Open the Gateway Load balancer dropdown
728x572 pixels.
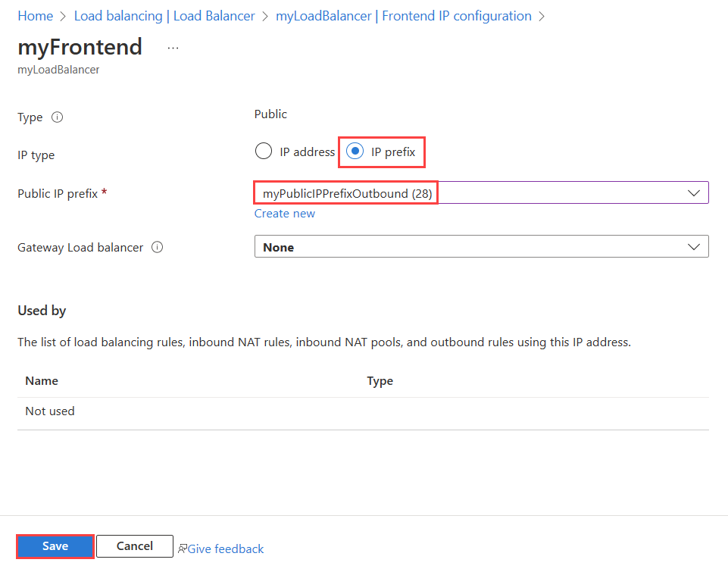click(481, 247)
